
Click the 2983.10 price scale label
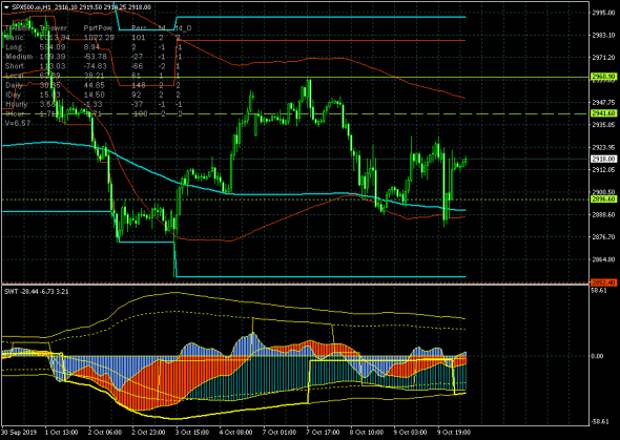coord(604,35)
